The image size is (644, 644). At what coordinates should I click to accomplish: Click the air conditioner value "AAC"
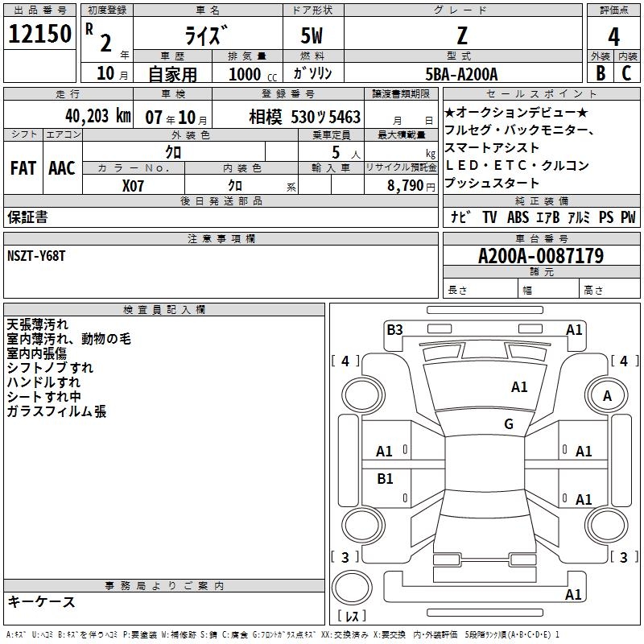(62, 168)
